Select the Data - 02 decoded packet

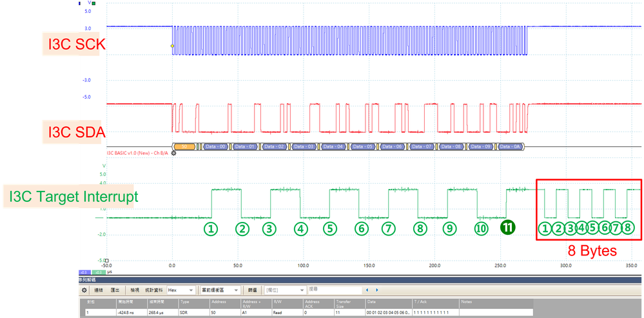(275, 146)
